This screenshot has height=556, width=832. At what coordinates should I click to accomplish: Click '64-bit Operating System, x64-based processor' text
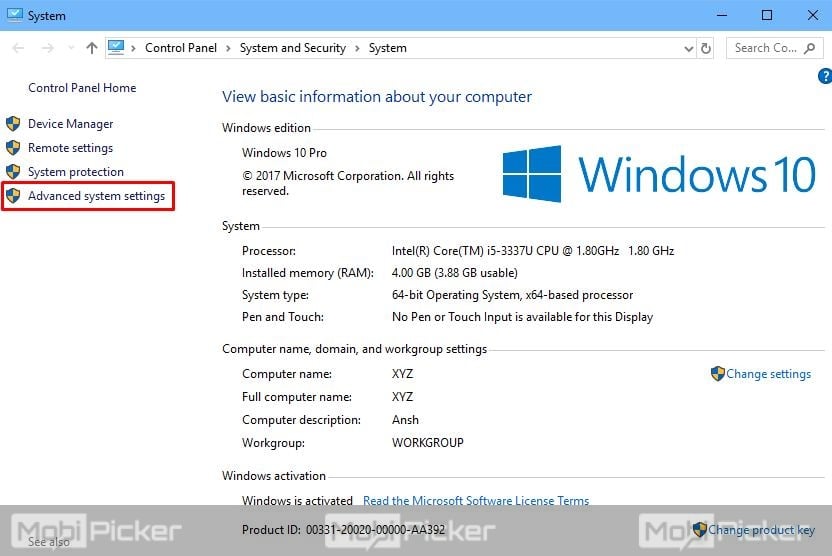point(513,295)
